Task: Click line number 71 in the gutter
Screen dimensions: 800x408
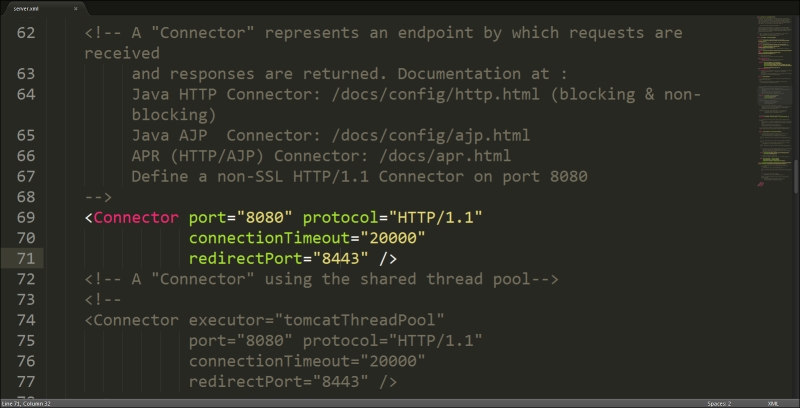Action: pyautogui.click(x=26, y=259)
